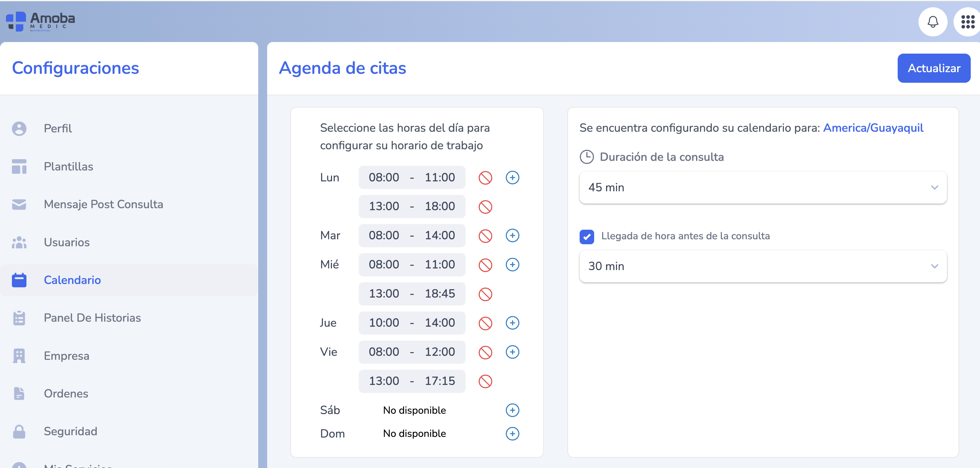Viewport: 980px width, 468px height.
Task: Block Monday 08:00-11:00 slot with red icon
Action: click(485, 177)
